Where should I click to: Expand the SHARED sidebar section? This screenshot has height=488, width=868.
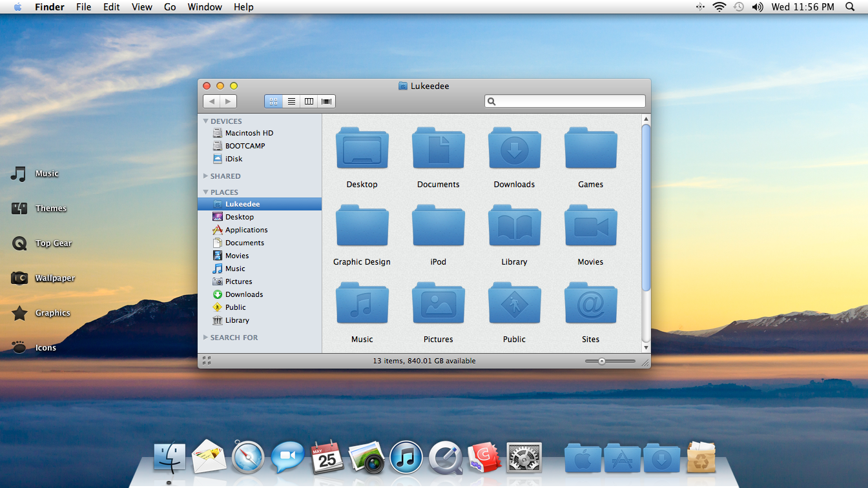(x=206, y=176)
